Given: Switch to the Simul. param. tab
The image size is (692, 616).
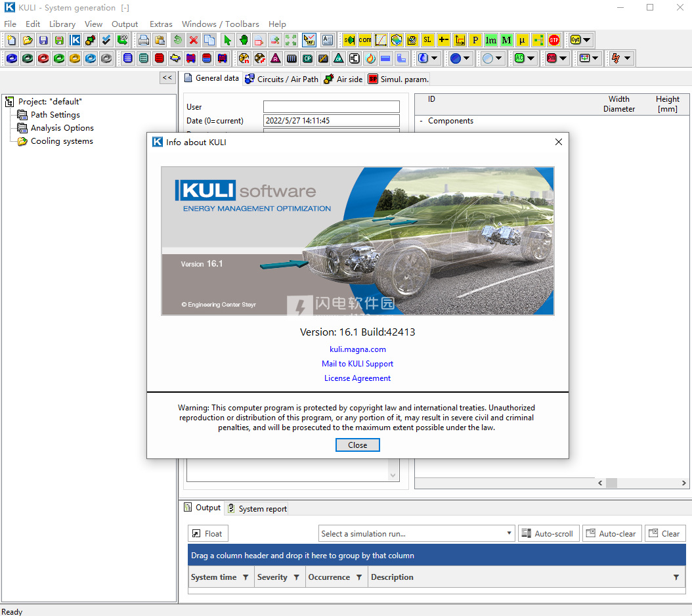Looking at the screenshot, I should (399, 79).
